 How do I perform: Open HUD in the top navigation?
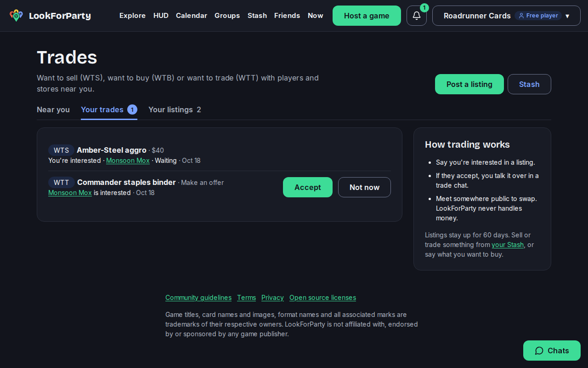[x=161, y=16]
